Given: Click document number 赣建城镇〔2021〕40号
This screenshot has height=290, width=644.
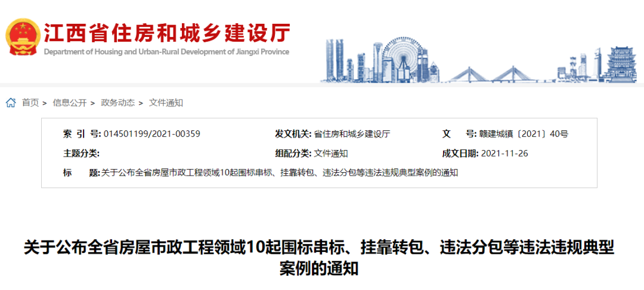Looking at the screenshot, I should point(524,134).
